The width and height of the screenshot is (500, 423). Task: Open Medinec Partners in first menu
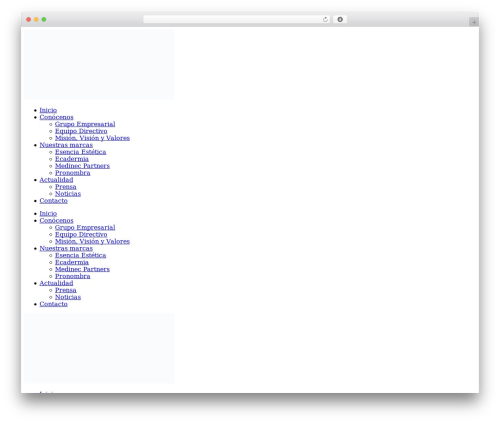click(x=82, y=166)
